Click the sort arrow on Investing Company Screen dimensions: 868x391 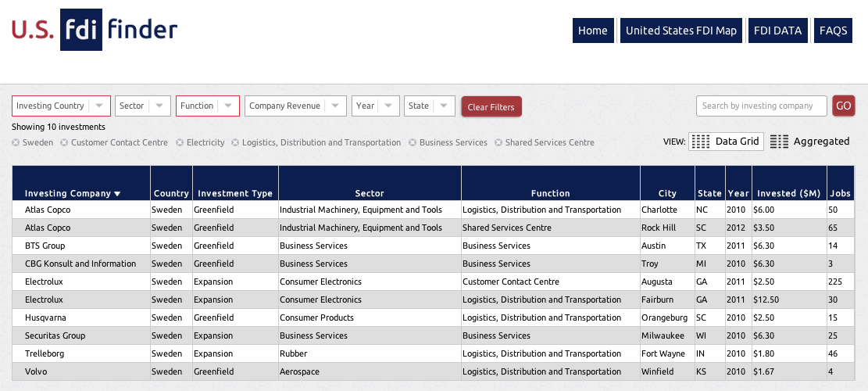click(x=117, y=194)
